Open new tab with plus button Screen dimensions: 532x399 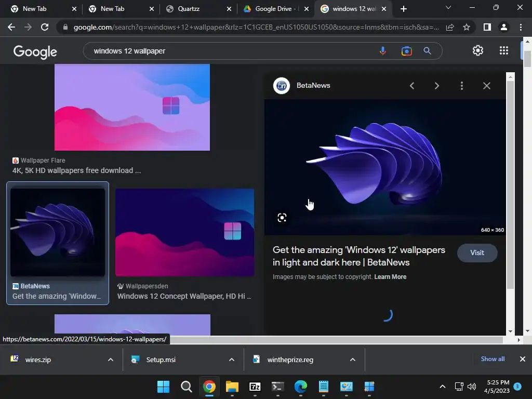tap(403, 9)
